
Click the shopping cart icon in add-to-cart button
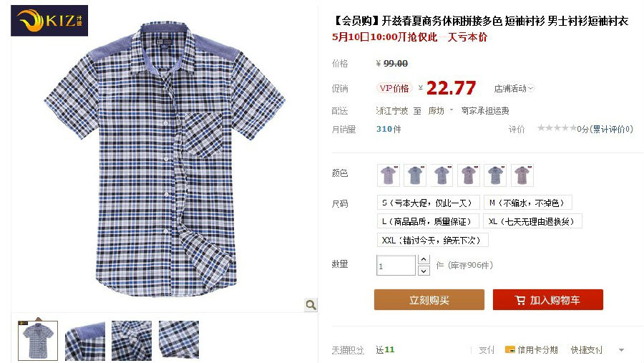(519, 300)
